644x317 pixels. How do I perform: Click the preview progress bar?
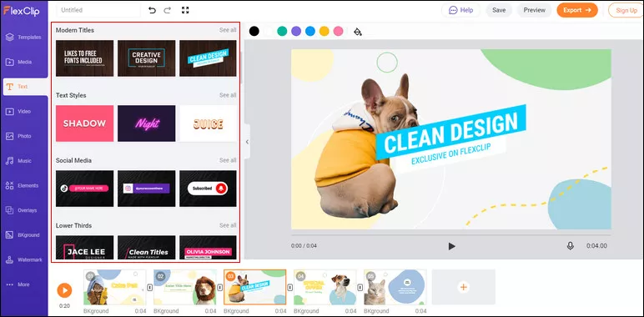click(x=451, y=235)
